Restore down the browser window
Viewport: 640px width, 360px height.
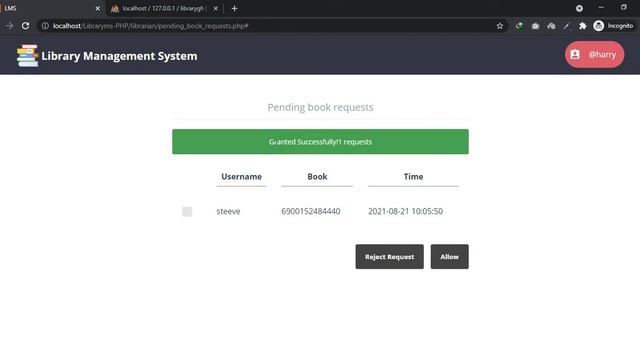[x=623, y=8]
